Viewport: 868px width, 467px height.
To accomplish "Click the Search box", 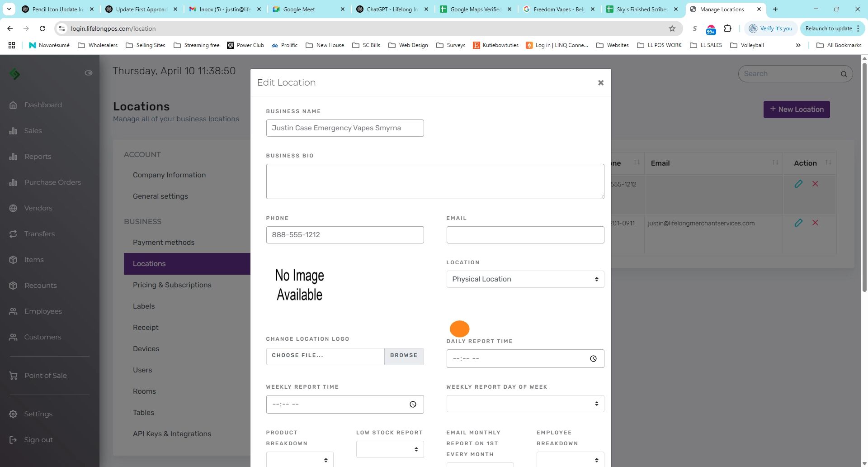I will coord(795,74).
